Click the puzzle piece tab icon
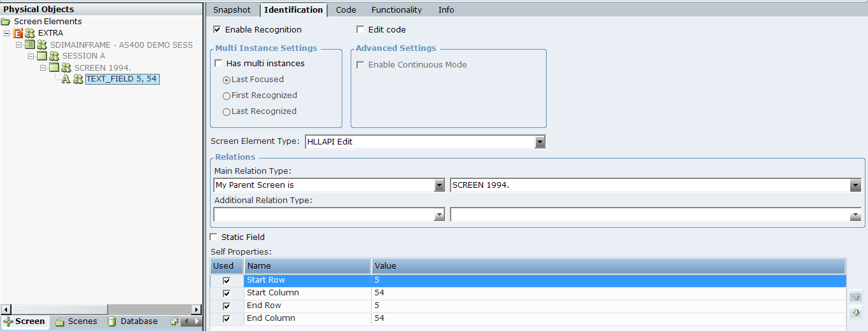This screenshot has width=868, height=331. (x=174, y=321)
